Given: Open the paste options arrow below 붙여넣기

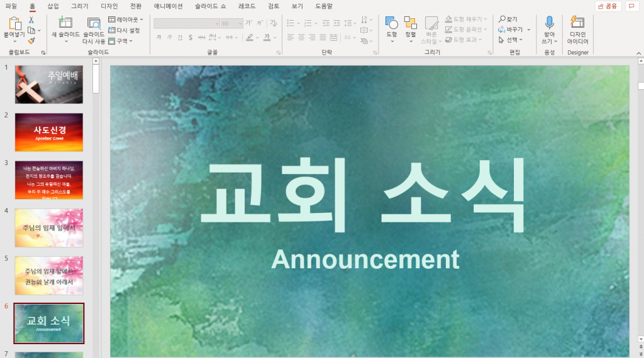Looking at the screenshot, I should 15,41.
